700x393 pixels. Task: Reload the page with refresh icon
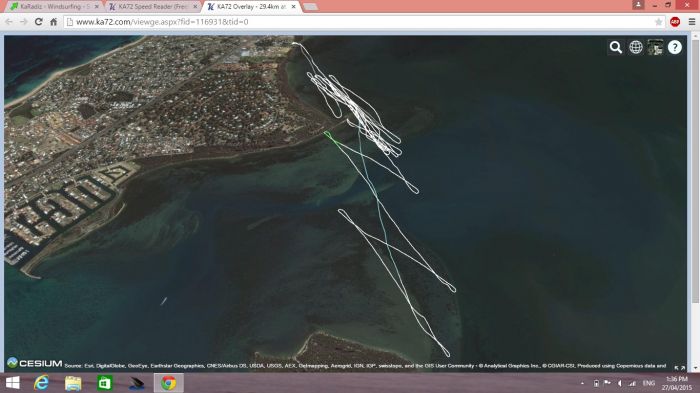point(39,22)
